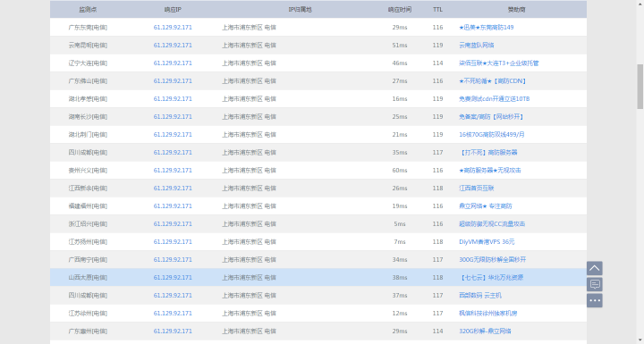The image size is (644, 344).
Task: Open the 江西首页互联 sponsor link
Action: pos(476,188)
